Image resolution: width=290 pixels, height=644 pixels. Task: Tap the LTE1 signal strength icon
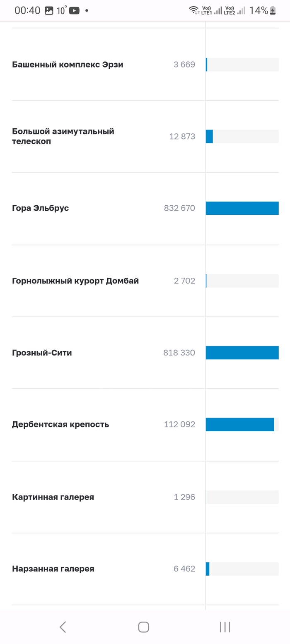(218, 10)
